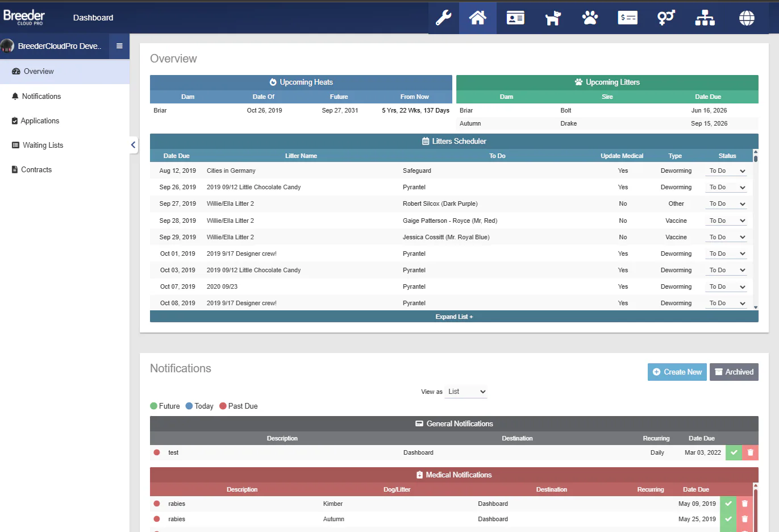Click the Create New notification button
Screen dimensions: 779x532
click(677, 372)
